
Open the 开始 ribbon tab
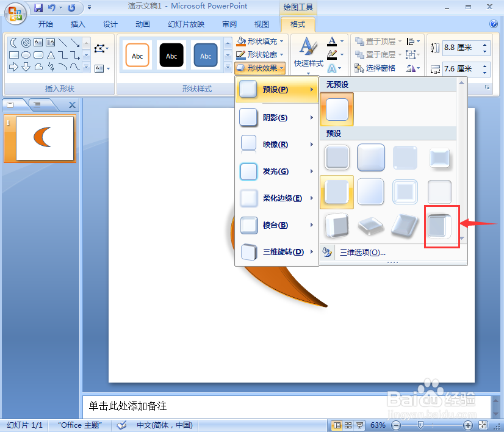[46, 24]
